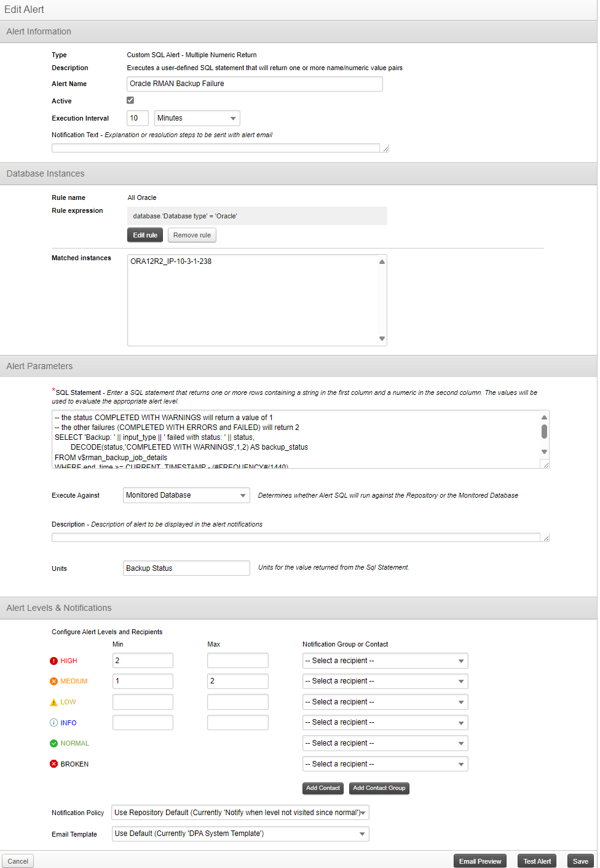
Task: Click the MEDIUM Min value field
Action: click(x=143, y=681)
